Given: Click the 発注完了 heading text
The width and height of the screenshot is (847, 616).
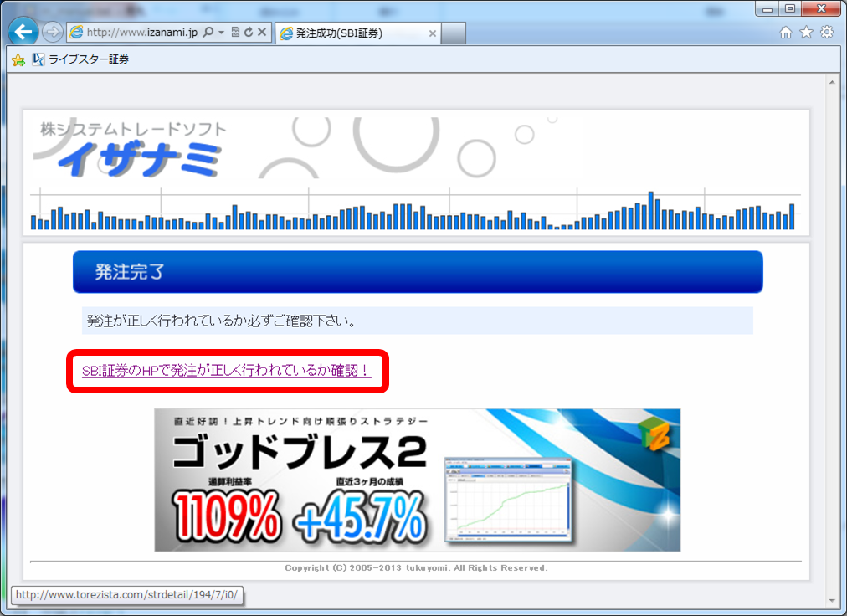Looking at the screenshot, I should point(130,272).
